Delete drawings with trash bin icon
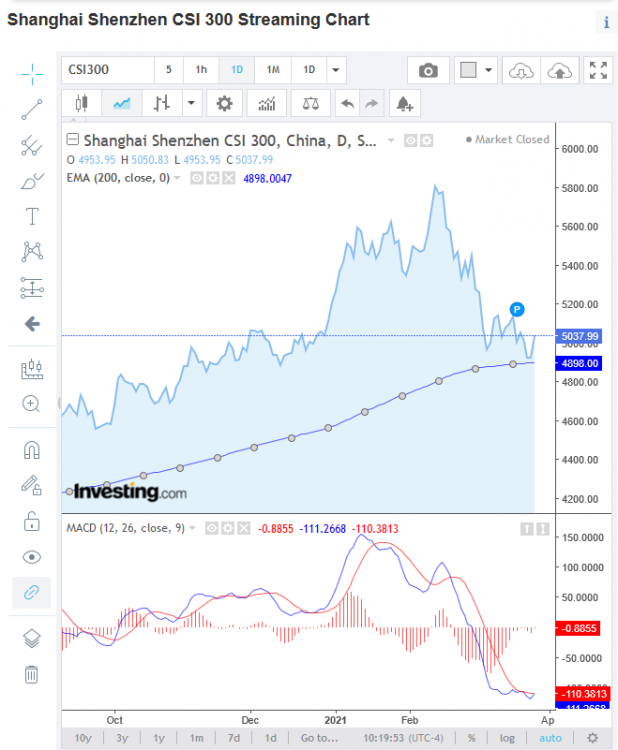 (32, 674)
